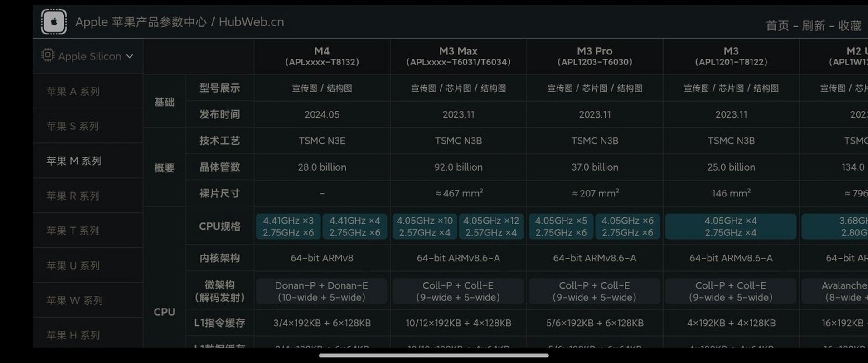Image resolution: width=868 pixels, height=363 pixels.
Task: Open the 苹果 A 系列 category
Action: tap(73, 91)
